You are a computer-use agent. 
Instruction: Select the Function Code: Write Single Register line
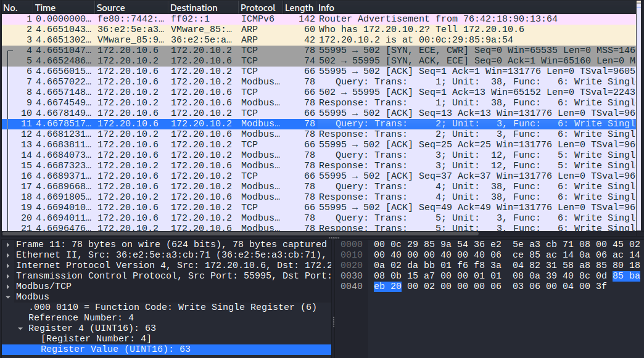point(173,307)
